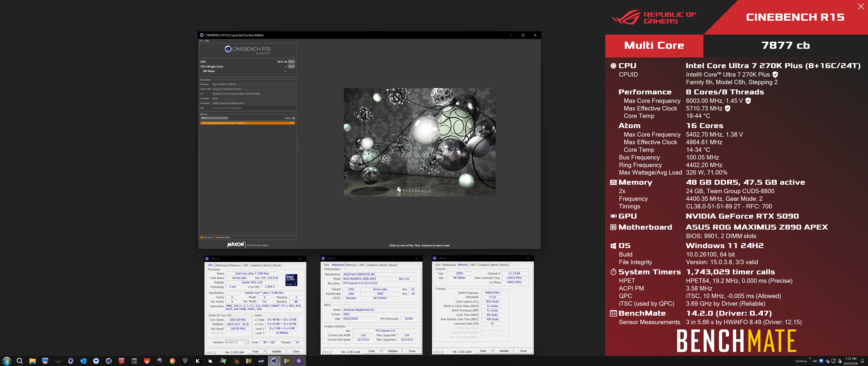Click NVIDIA GeForce RTX 5090 in BenchMate
Image resolution: width=868 pixels, height=366 pixels.
742,216
